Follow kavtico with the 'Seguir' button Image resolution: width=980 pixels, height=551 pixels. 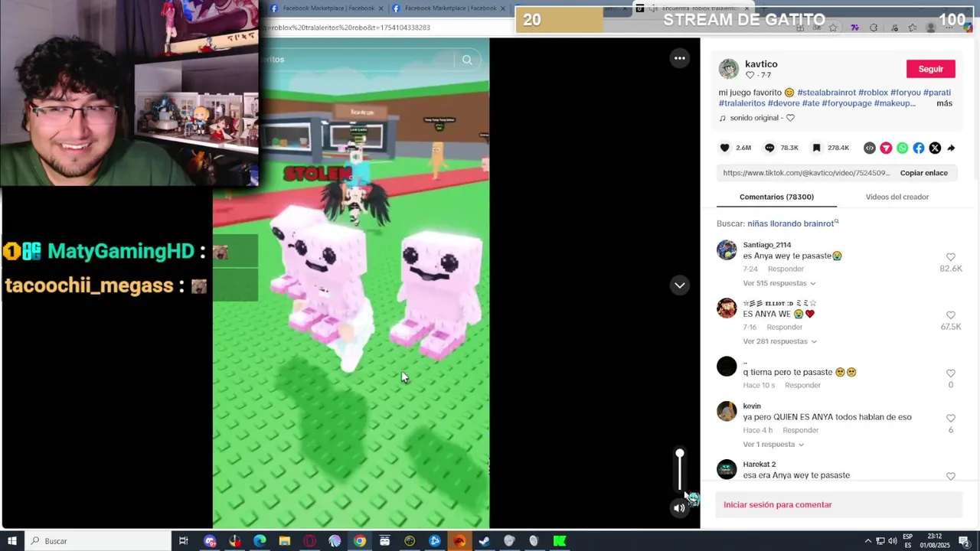pos(931,69)
